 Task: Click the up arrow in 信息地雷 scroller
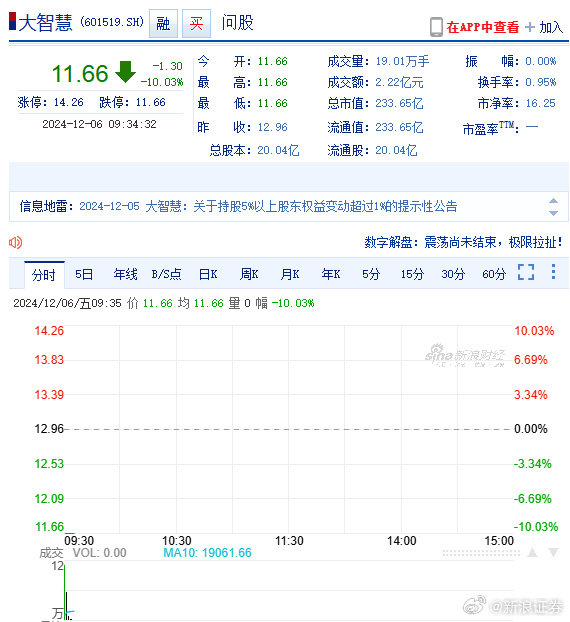pos(553,201)
